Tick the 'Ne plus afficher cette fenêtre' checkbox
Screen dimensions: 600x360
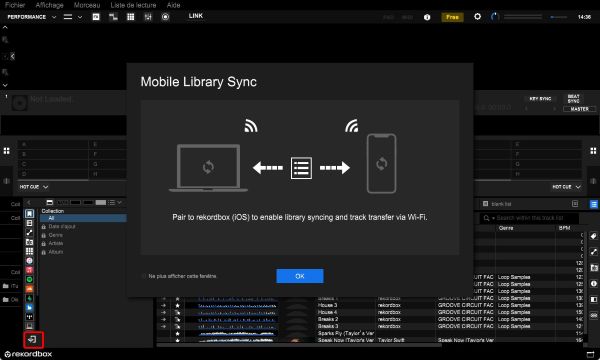point(144,276)
